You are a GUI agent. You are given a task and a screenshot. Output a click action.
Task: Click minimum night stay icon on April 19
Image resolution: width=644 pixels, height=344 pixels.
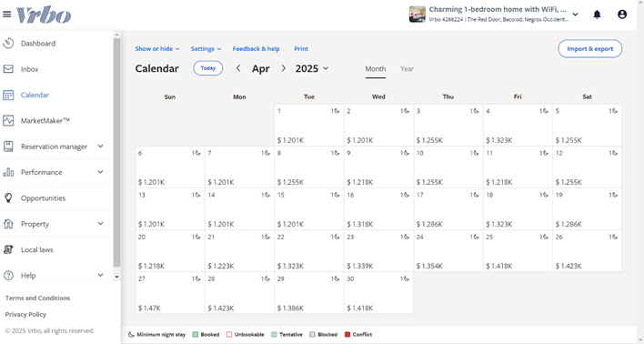pyautogui.click(x=615, y=195)
